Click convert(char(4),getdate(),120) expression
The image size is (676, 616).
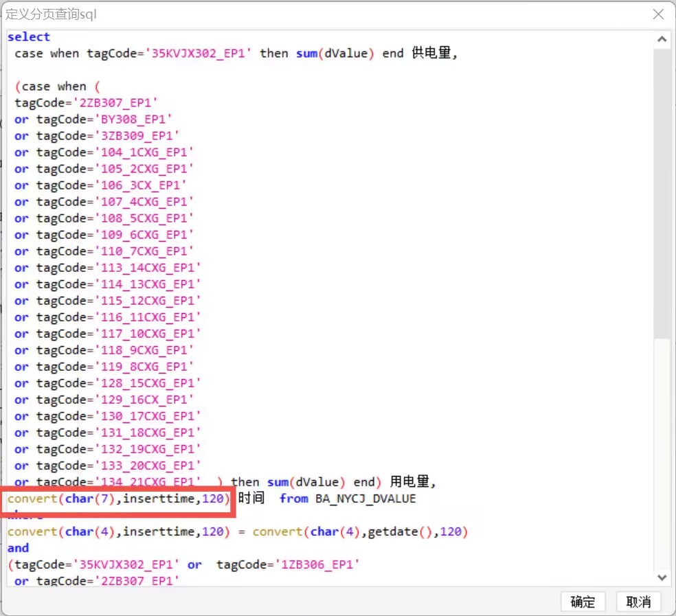[361, 532]
